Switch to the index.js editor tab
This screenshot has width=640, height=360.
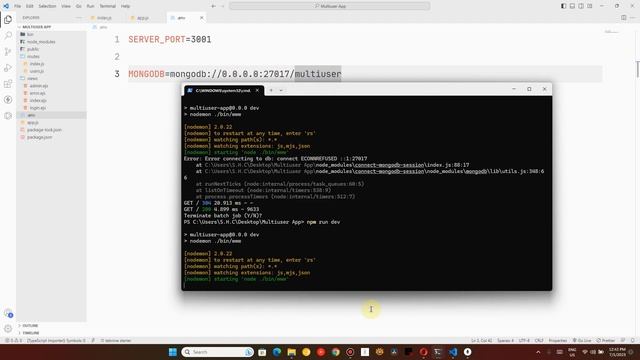coord(105,18)
